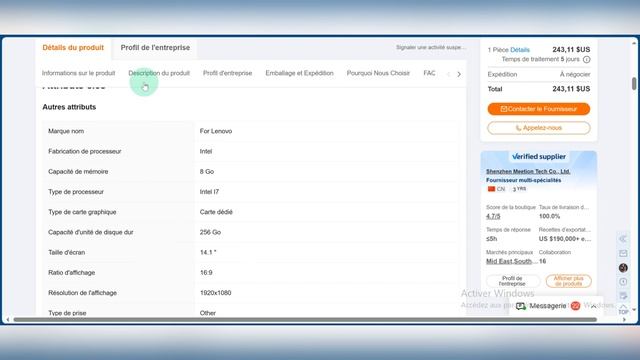Click the 'Fabrication de processeur' label
Viewport: 640px width, 360px height.
[x=84, y=151]
